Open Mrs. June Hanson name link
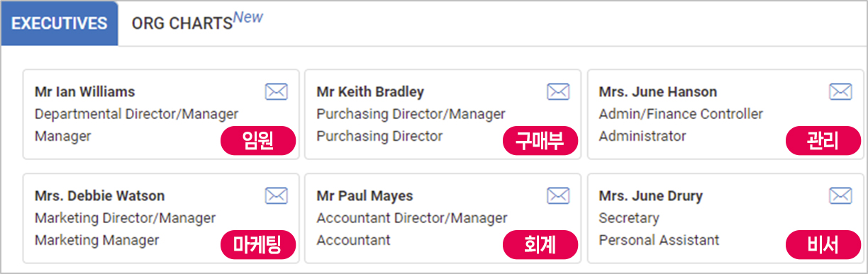 pos(657,92)
